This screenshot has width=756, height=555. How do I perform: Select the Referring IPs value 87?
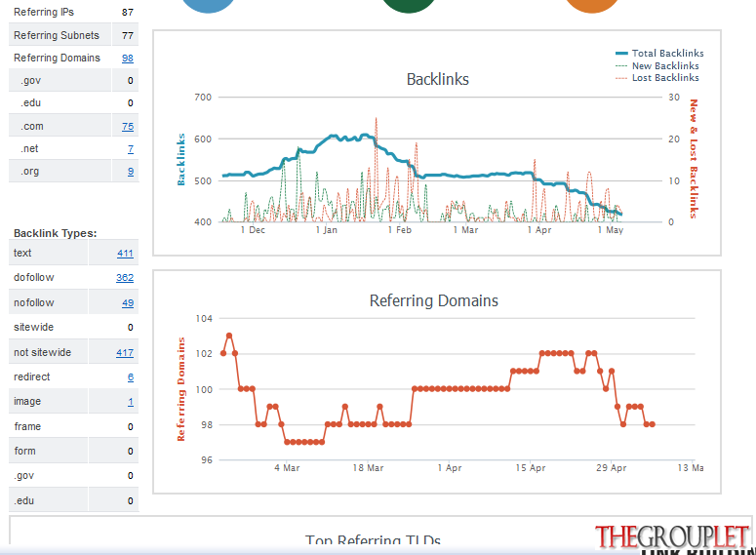[x=127, y=12]
